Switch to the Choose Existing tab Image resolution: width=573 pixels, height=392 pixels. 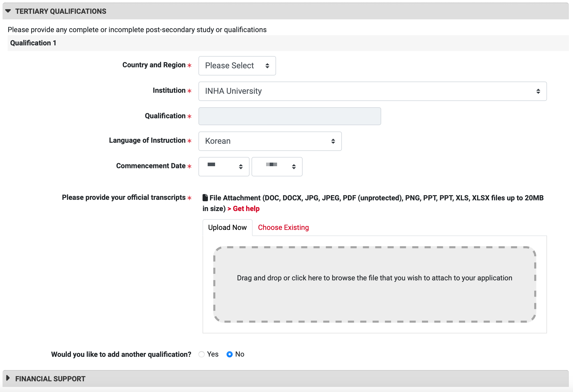283,227
